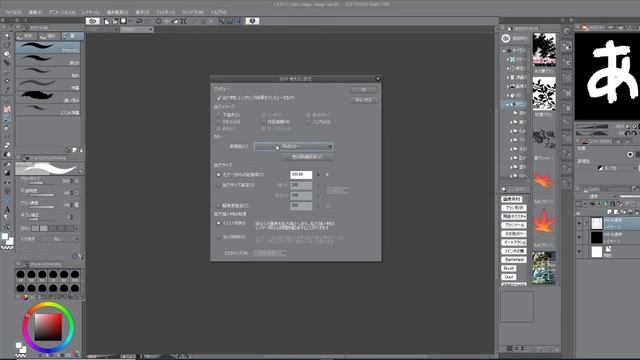
Task: Click the color advanced settings button
Action: tap(307, 157)
